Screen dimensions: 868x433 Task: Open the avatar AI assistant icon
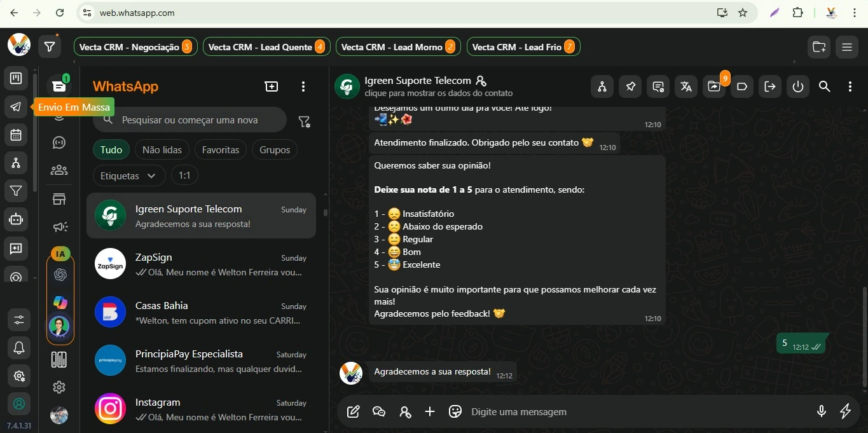[59, 327]
